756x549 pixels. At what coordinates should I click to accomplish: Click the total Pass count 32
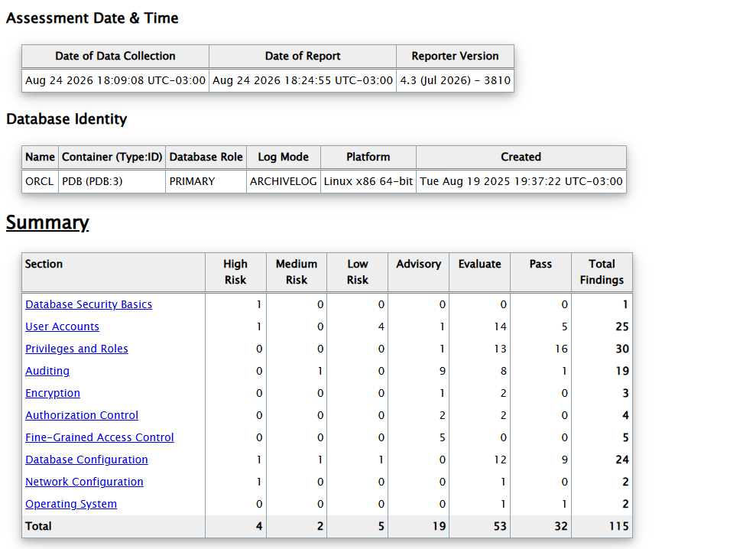(x=561, y=526)
